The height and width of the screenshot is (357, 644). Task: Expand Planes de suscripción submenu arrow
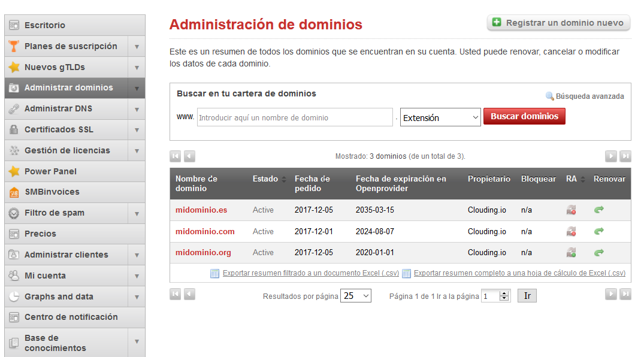[x=137, y=47]
